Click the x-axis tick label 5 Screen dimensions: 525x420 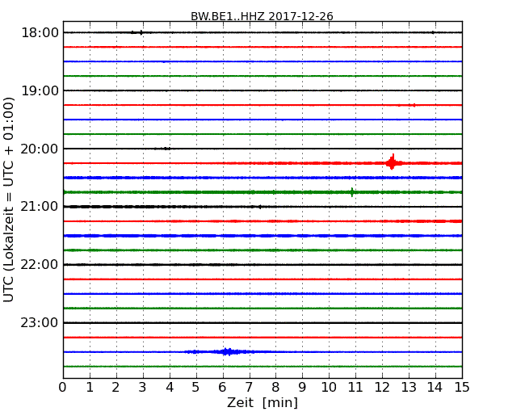pyautogui.click(x=195, y=388)
